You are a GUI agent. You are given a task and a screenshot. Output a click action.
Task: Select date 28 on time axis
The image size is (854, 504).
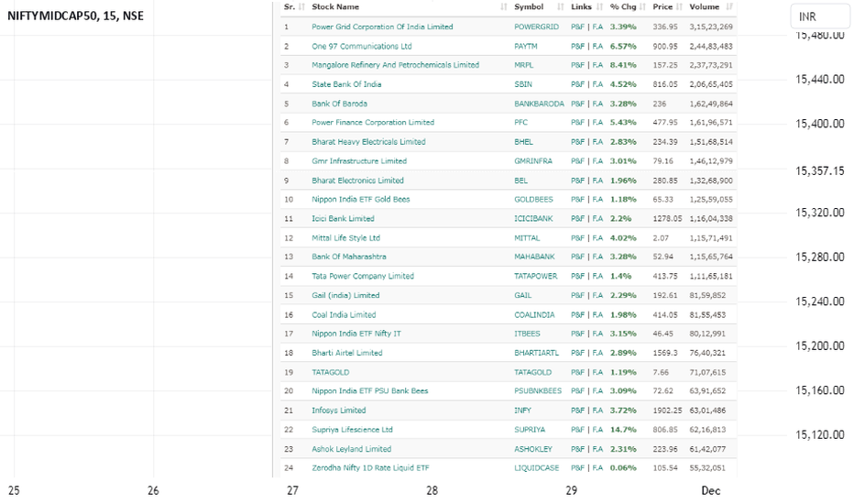[432, 490]
